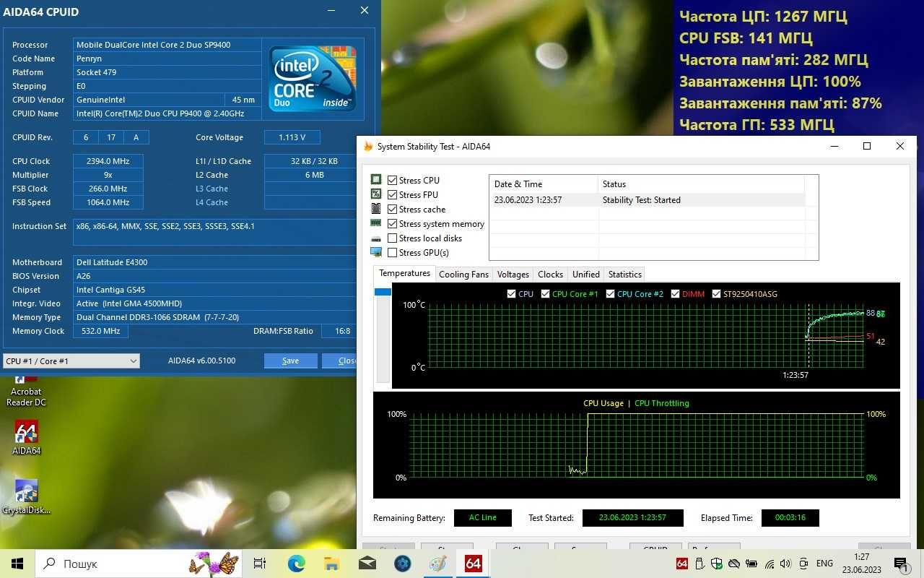The width and height of the screenshot is (924, 578).
Task: Open the CPU #1 / Core #1 dropdown
Action: (x=71, y=361)
